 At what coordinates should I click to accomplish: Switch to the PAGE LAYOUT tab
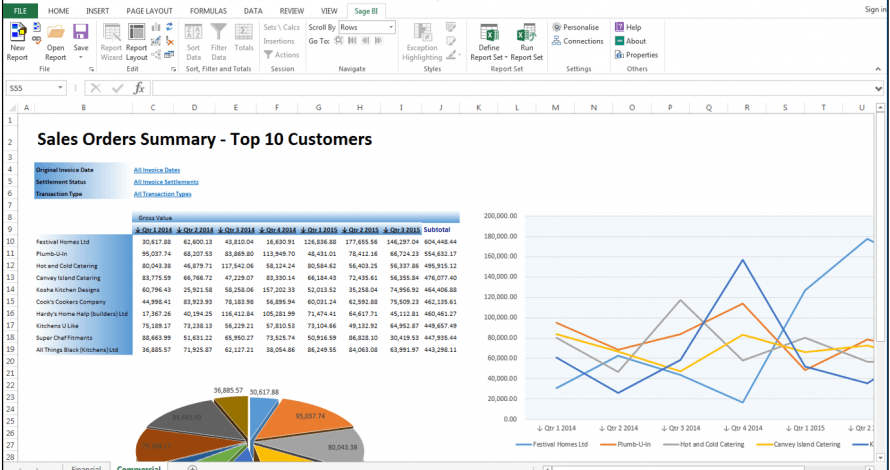point(150,11)
